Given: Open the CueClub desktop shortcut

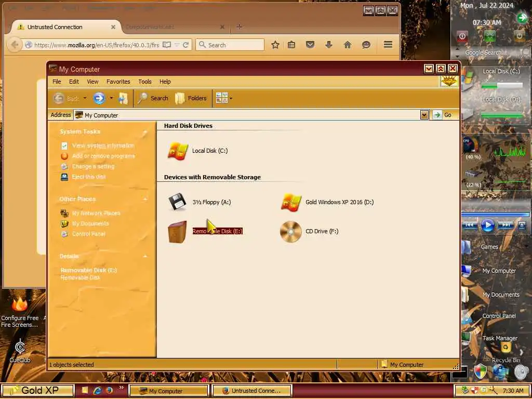Looking at the screenshot, I should tap(20, 351).
